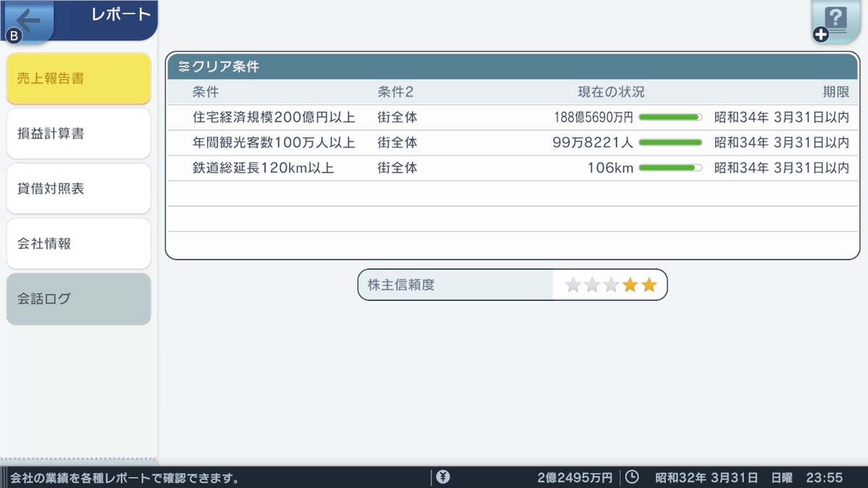Click the クリア条件 filter icon
The image size is (868, 488).
click(x=184, y=67)
